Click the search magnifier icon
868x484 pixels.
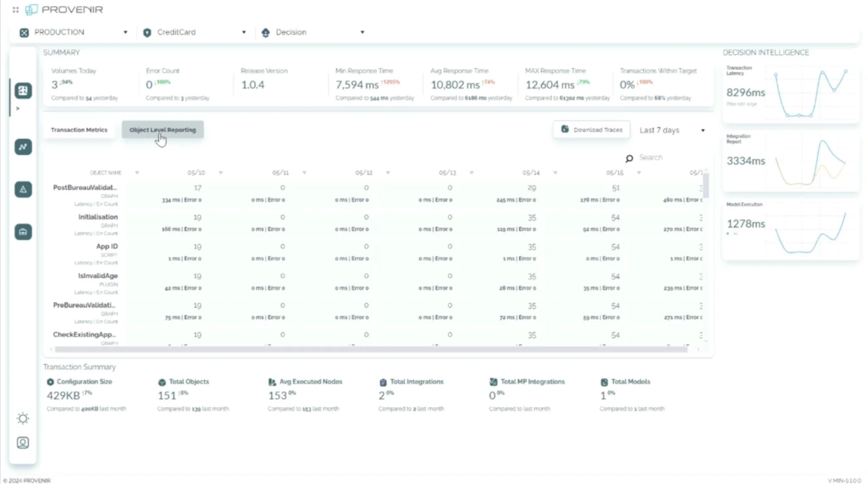click(629, 158)
